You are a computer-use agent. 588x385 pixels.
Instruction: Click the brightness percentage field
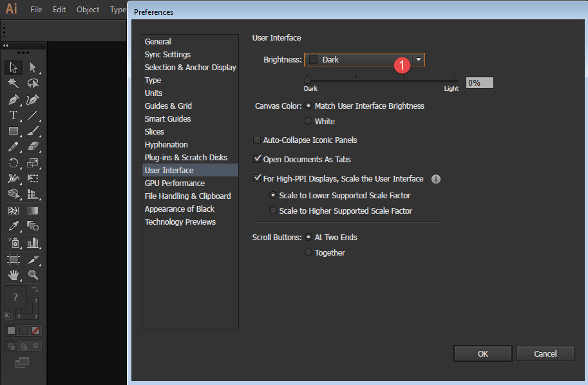pos(480,83)
